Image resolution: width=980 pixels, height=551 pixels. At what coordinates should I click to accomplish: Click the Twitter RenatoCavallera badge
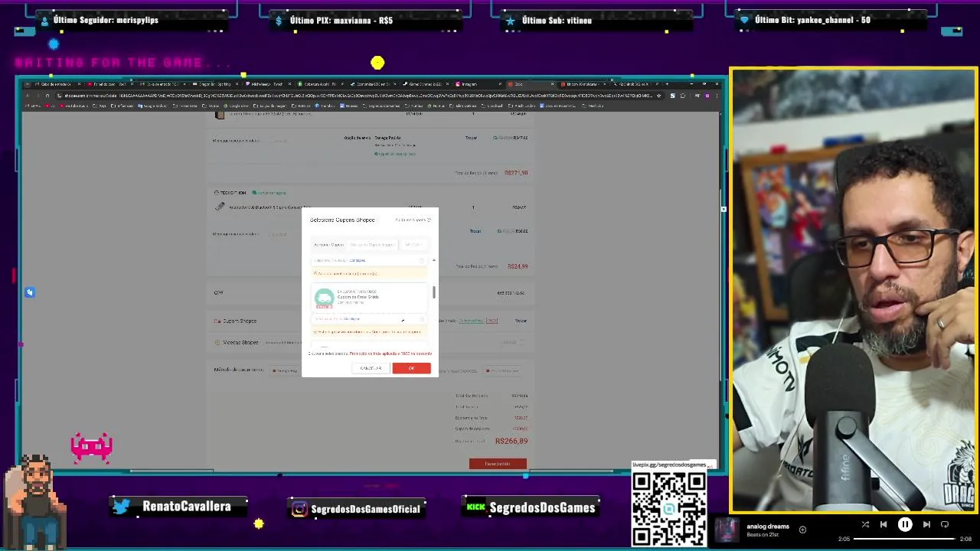(179, 507)
